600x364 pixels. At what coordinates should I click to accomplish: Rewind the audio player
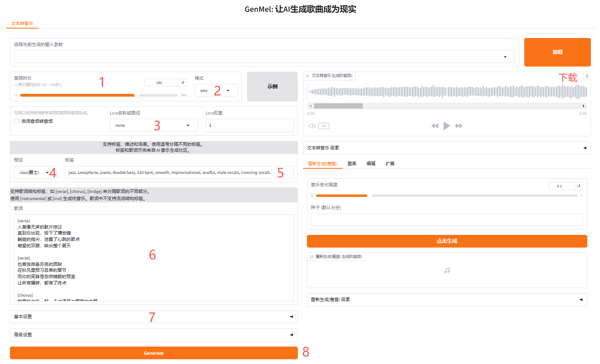tap(435, 126)
